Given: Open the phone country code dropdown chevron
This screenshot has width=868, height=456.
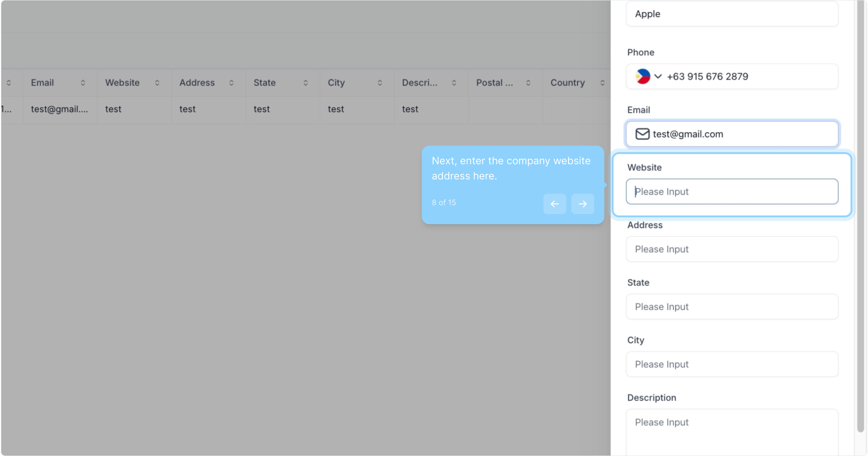Looking at the screenshot, I should click(658, 76).
